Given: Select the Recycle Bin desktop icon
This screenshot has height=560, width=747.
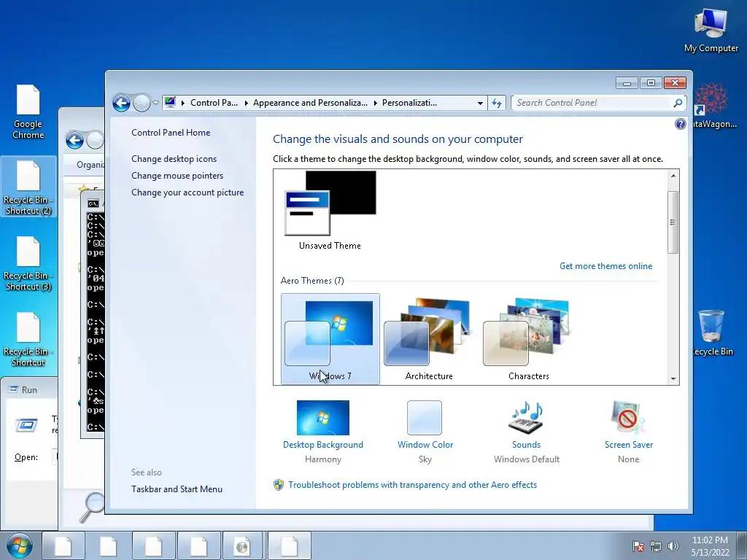Looking at the screenshot, I should pos(712,332).
